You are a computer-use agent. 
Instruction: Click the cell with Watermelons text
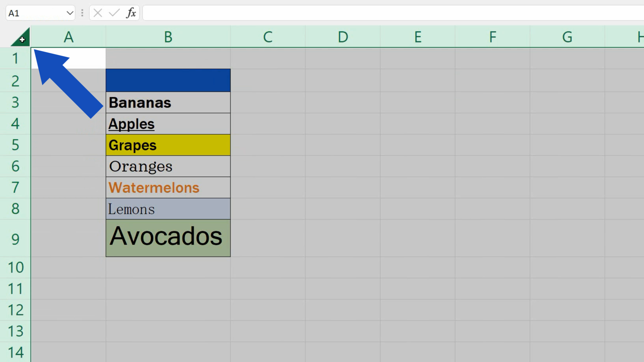(x=168, y=187)
